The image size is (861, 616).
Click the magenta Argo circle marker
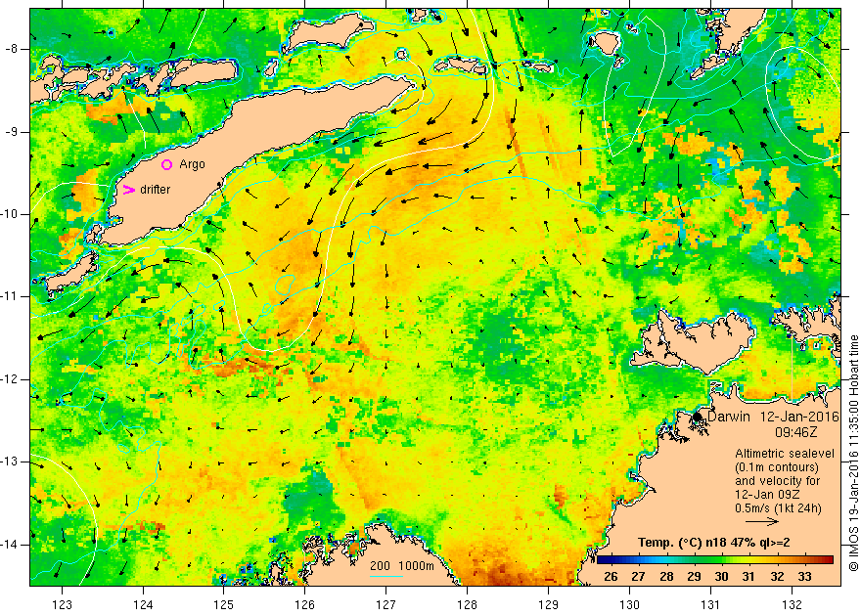(167, 164)
